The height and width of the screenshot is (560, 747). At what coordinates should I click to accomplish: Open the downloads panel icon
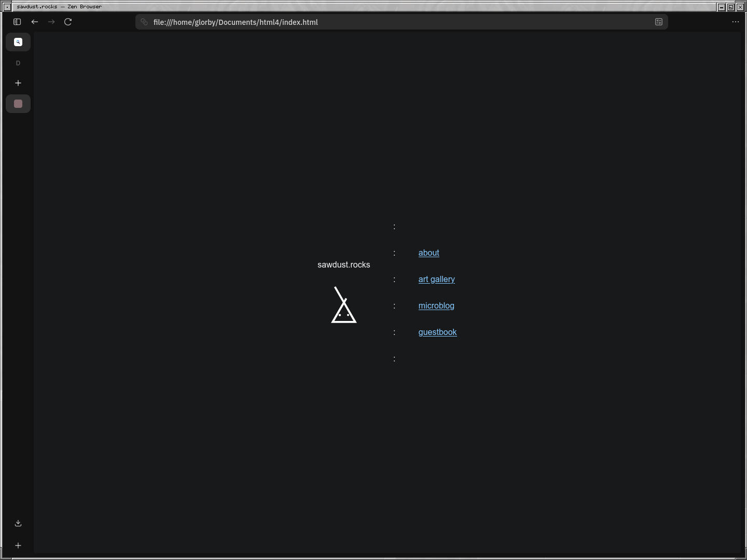18,523
